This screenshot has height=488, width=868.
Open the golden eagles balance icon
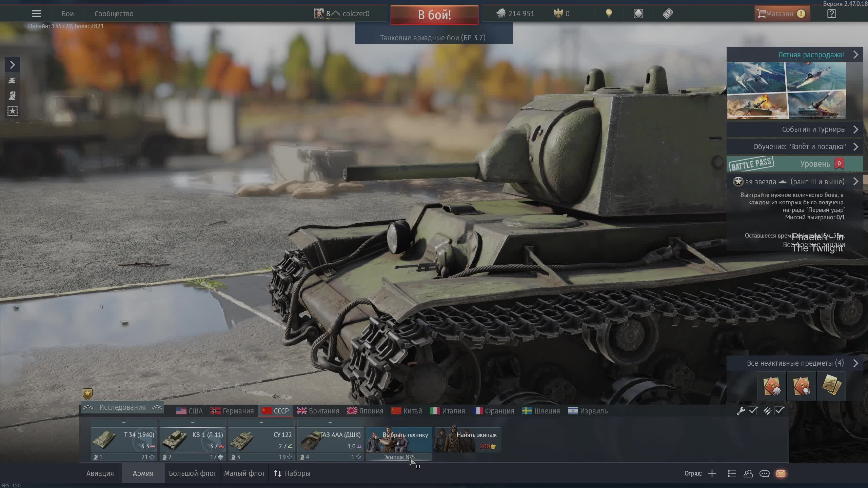coord(558,14)
